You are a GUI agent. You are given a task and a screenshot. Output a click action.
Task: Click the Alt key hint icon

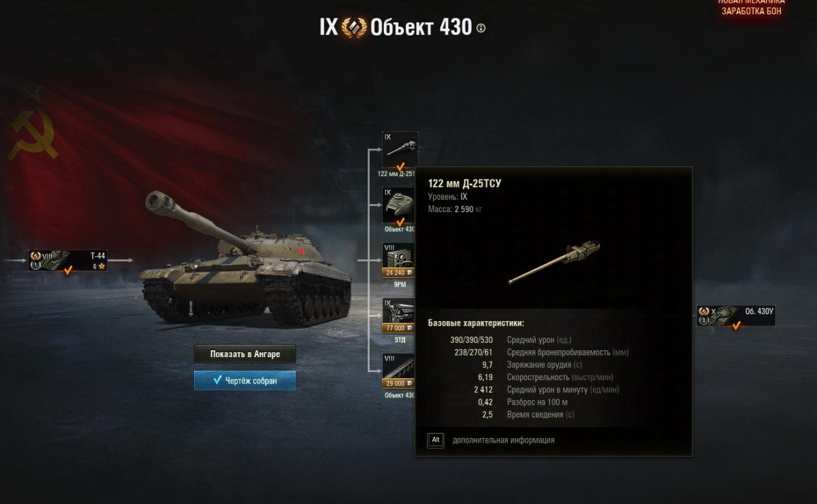click(x=436, y=440)
